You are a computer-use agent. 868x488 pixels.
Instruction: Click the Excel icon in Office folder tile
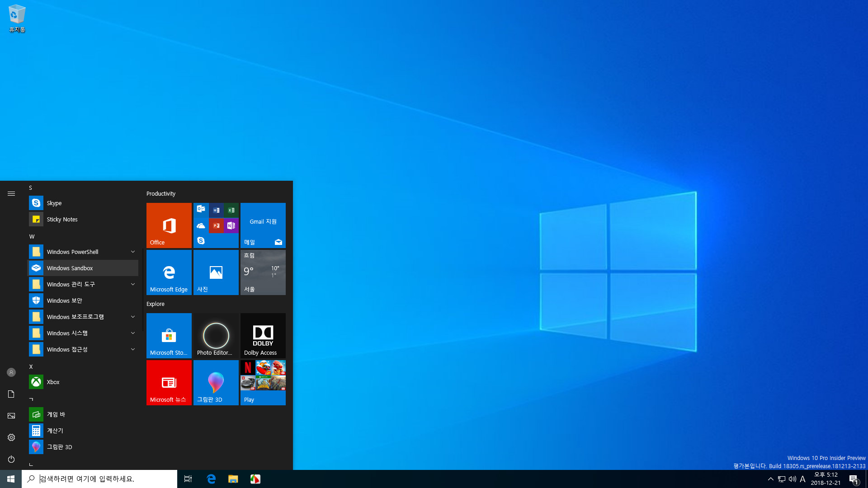231,210
